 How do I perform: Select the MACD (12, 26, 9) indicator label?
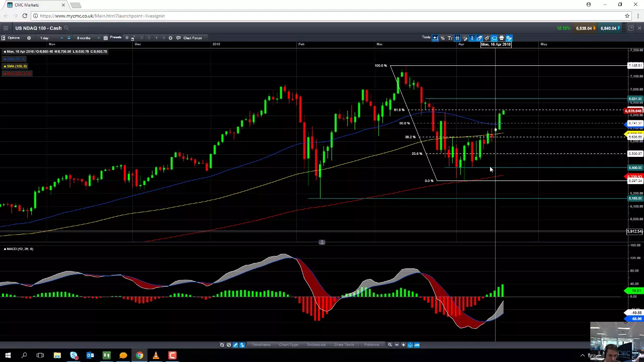19,249
